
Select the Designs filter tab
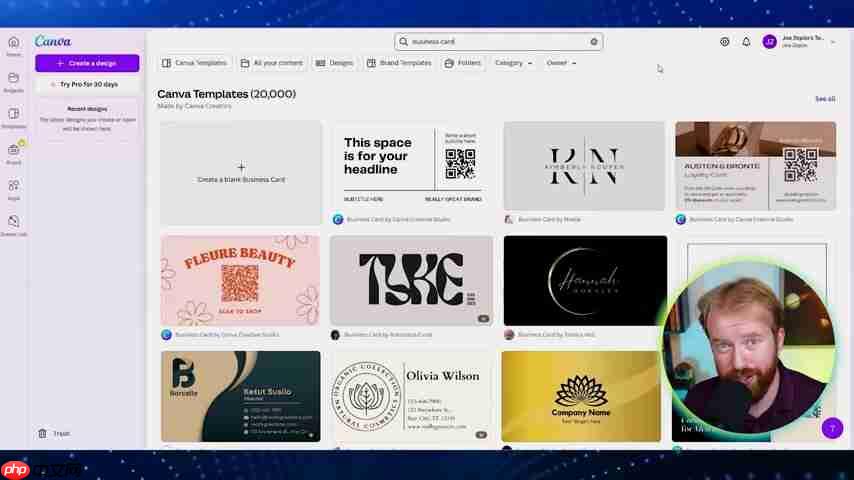pos(334,63)
